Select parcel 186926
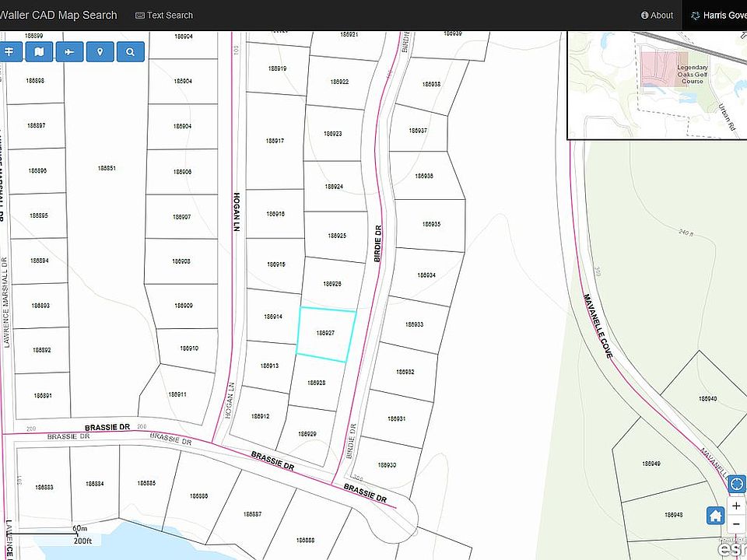The image size is (747, 560). pos(332,284)
